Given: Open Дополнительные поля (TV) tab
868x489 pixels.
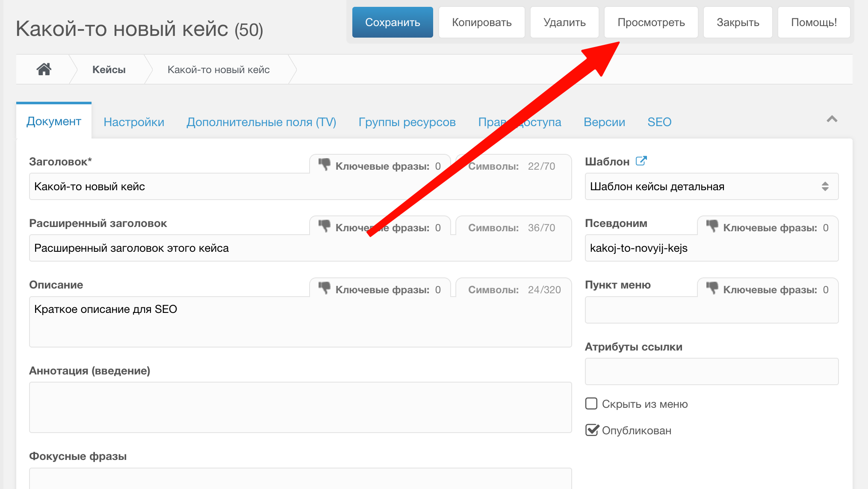Looking at the screenshot, I should coord(261,122).
